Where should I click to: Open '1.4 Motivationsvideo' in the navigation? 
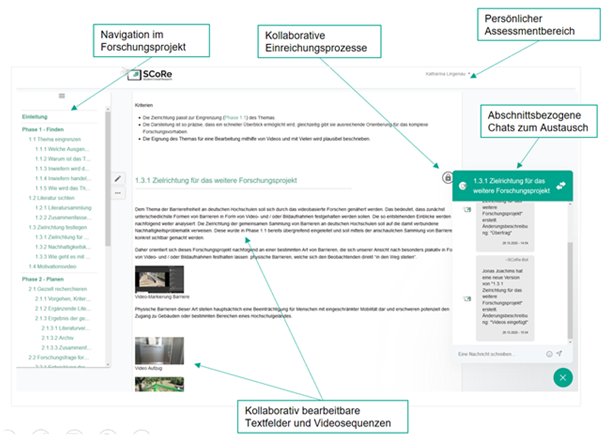53,266
